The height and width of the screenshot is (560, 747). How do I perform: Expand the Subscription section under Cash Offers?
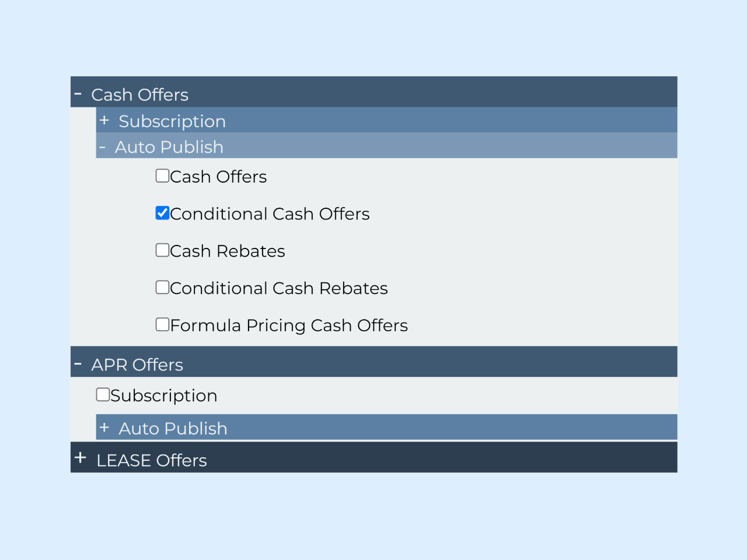tap(104, 120)
